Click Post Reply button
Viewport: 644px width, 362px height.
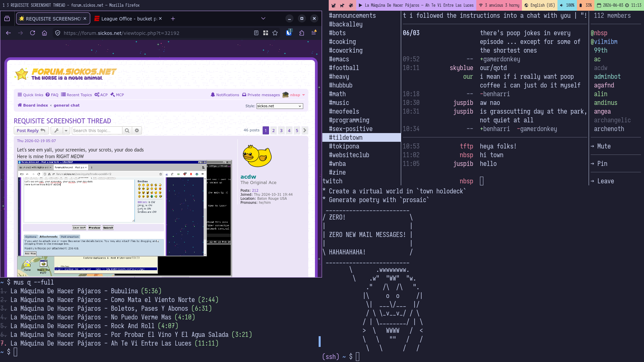pos(31,130)
